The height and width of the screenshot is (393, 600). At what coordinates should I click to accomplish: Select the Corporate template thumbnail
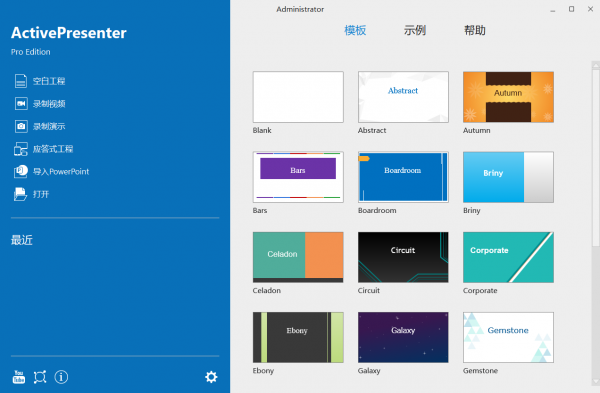pyautogui.click(x=508, y=257)
